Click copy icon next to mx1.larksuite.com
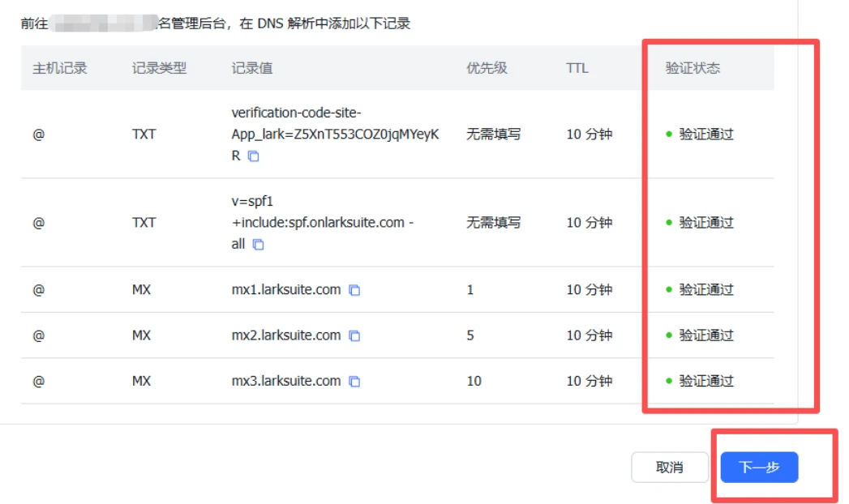Image resolution: width=849 pixels, height=504 pixels. 354,290
